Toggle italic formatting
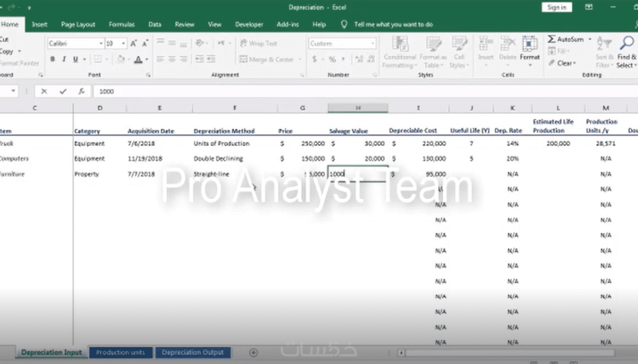This screenshot has height=364, width=638. pyautogui.click(x=64, y=59)
